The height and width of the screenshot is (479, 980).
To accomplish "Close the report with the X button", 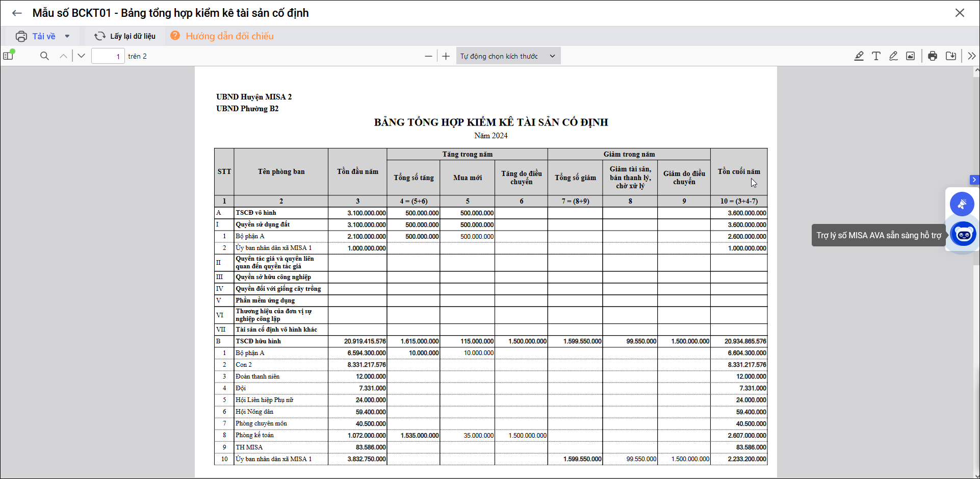I will tap(960, 13).
